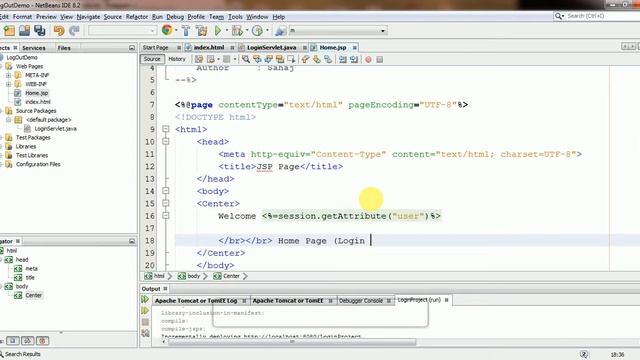Click the Last Edit icon beside History button

point(199,60)
